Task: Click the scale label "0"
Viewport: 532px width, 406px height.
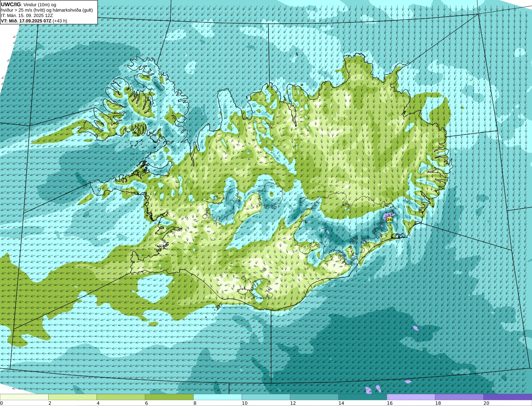Action: [1, 403]
